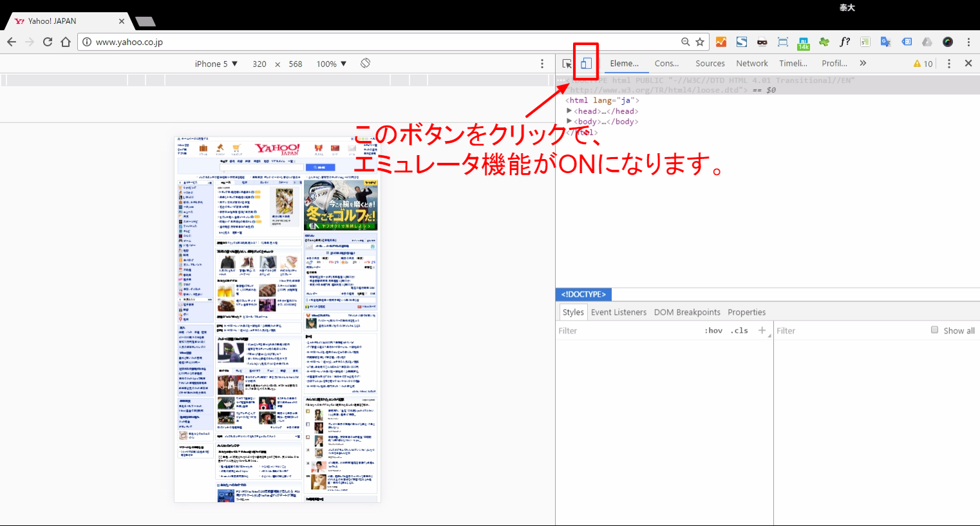
Task: Click the golf advertisement banner
Action: pos(341,205)
